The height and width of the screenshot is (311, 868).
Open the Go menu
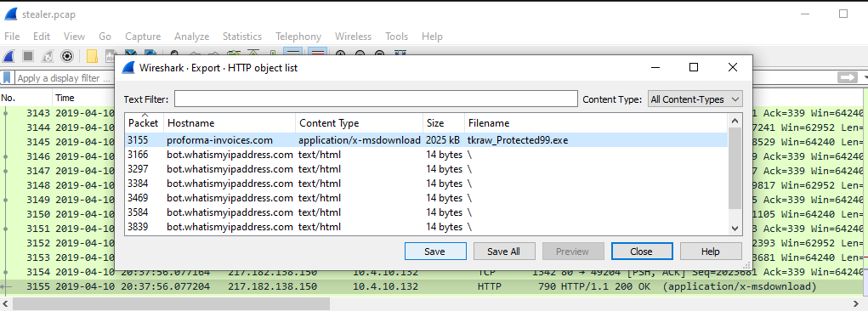tap(105, 37)
